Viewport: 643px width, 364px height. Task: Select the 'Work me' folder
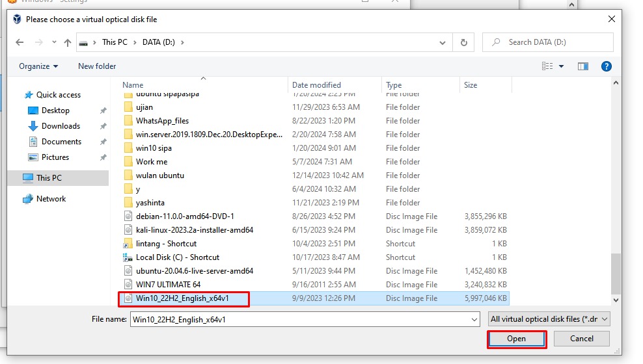click(x=152, y=162)
